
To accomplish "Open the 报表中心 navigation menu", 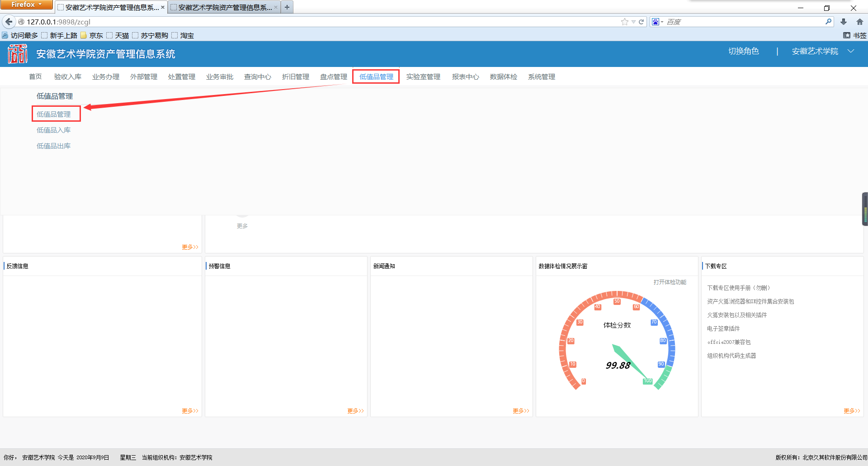I will pos(465,77).
